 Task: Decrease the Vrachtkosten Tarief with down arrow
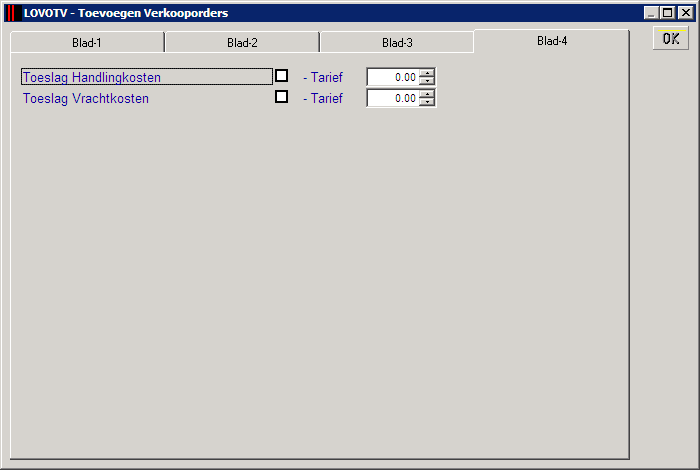click(x=427, y=102)
